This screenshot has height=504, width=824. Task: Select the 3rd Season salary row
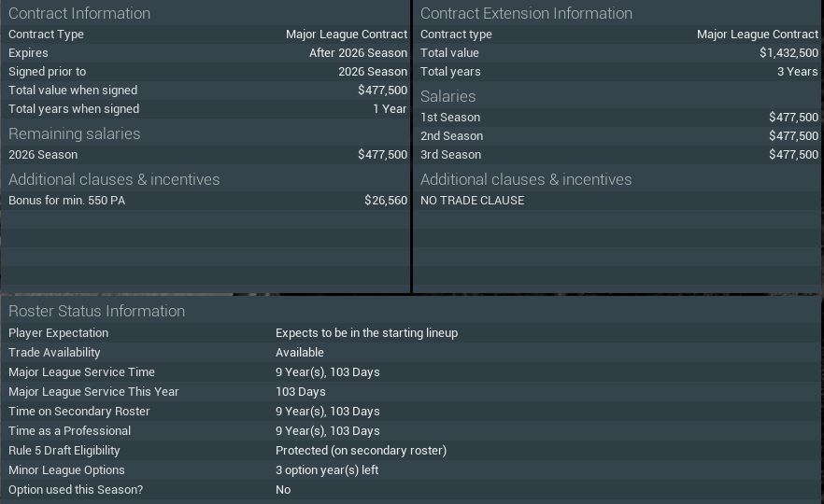(617, 155)
